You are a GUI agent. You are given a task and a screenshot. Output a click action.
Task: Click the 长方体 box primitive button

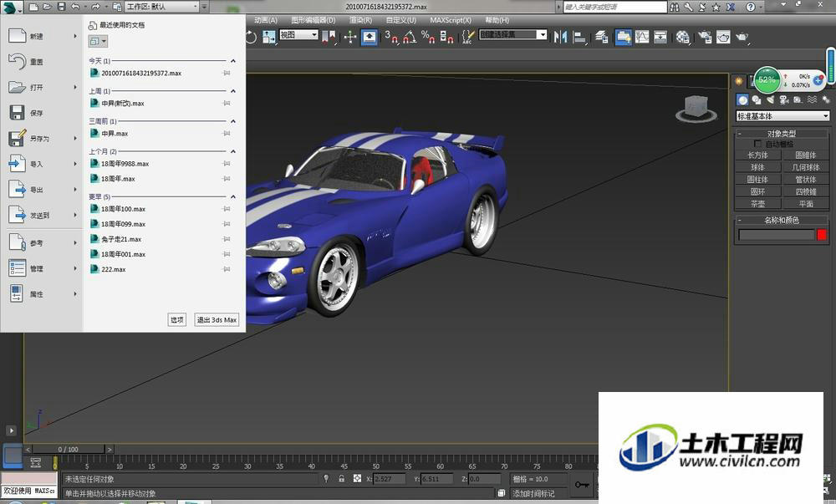pos(757,155)
